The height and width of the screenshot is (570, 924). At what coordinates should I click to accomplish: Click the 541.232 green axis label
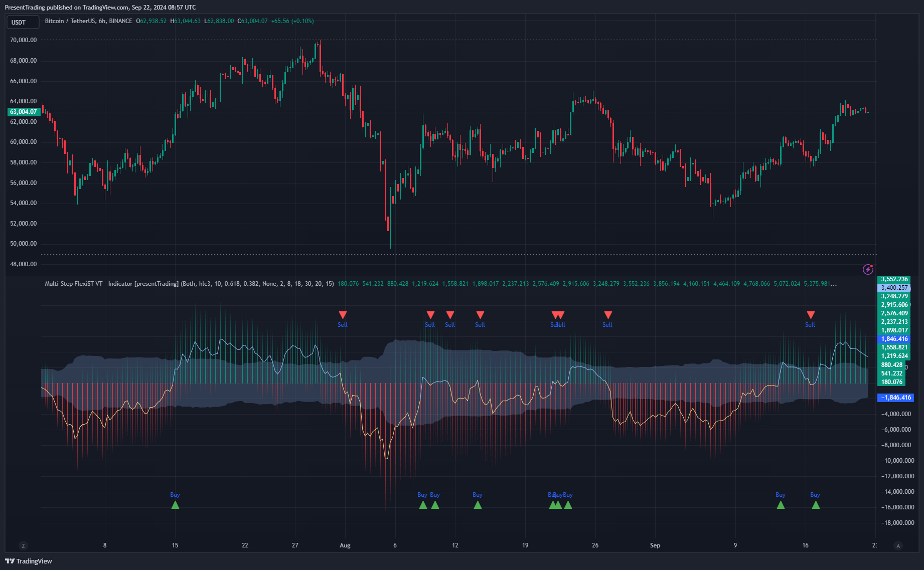[x=892, y=373]
